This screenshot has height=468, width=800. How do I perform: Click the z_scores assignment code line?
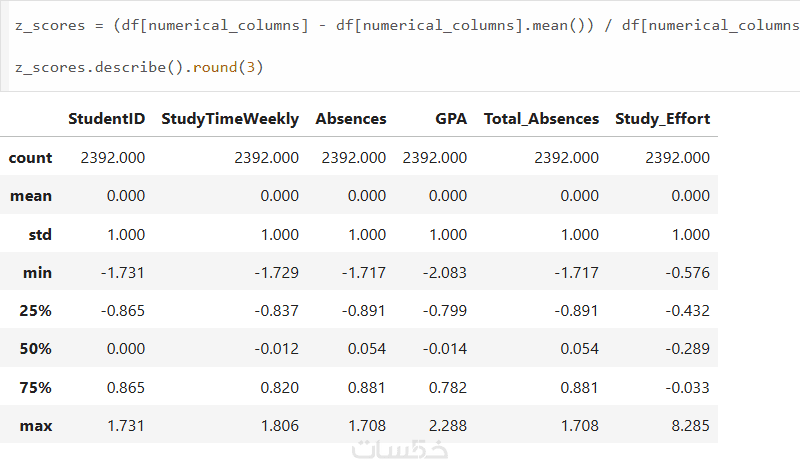coord(400,24)
